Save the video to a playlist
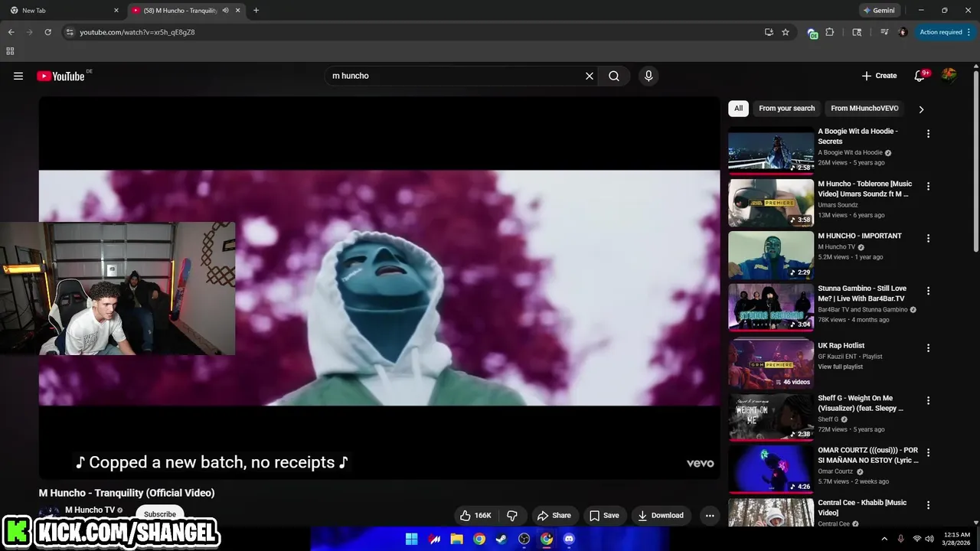 [604, 515]
